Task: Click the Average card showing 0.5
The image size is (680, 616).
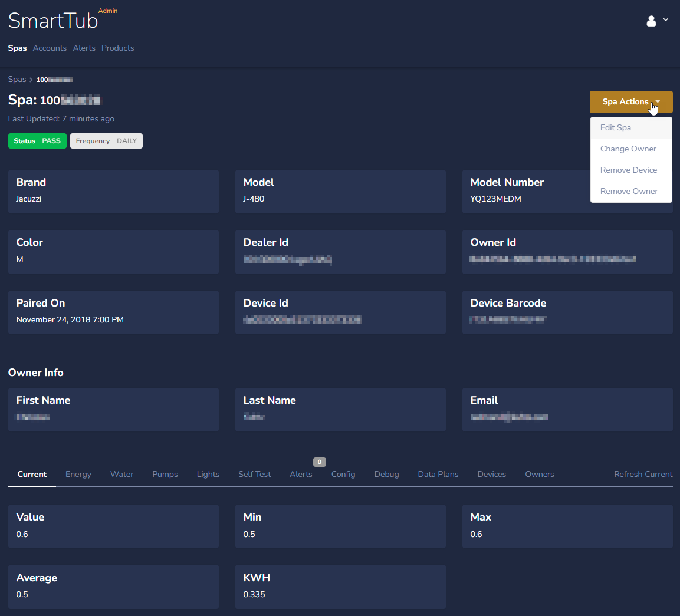Action: [113, 587]
